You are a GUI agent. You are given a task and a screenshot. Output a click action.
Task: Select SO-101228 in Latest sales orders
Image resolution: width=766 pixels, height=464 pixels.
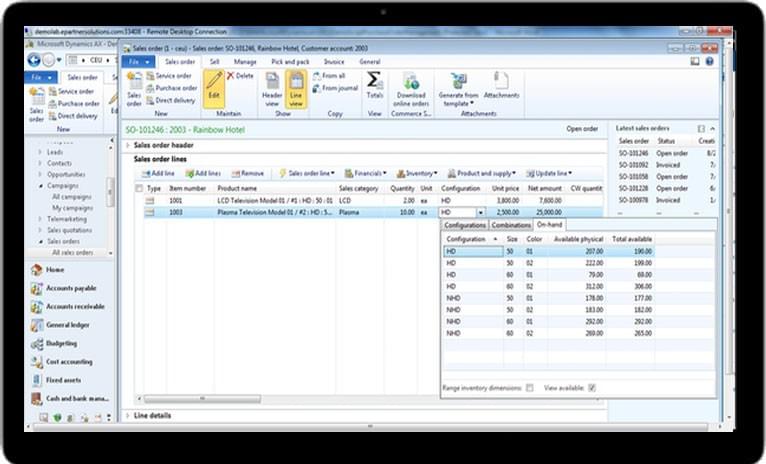coord(633,189)
